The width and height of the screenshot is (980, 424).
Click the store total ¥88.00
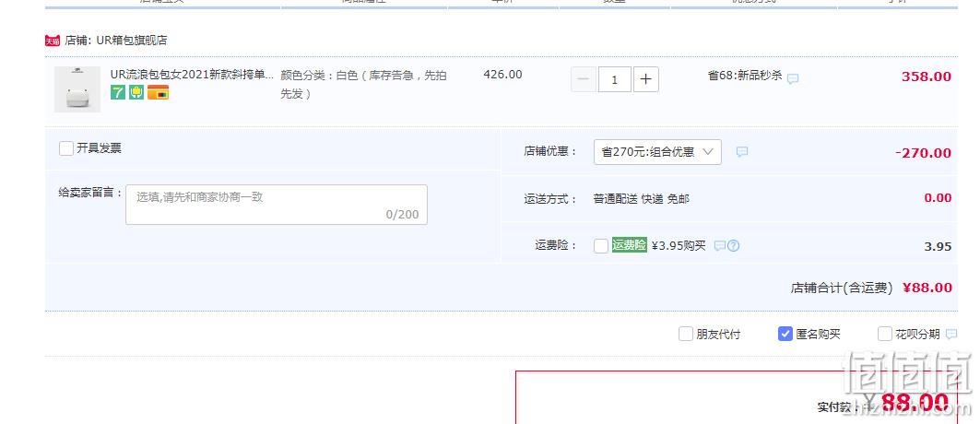tap(927, 288)
